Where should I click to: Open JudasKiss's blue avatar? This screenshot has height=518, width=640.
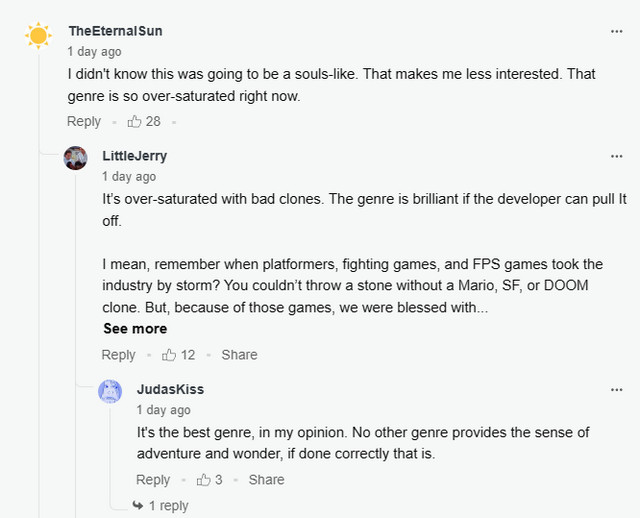(x=110, y=391)
